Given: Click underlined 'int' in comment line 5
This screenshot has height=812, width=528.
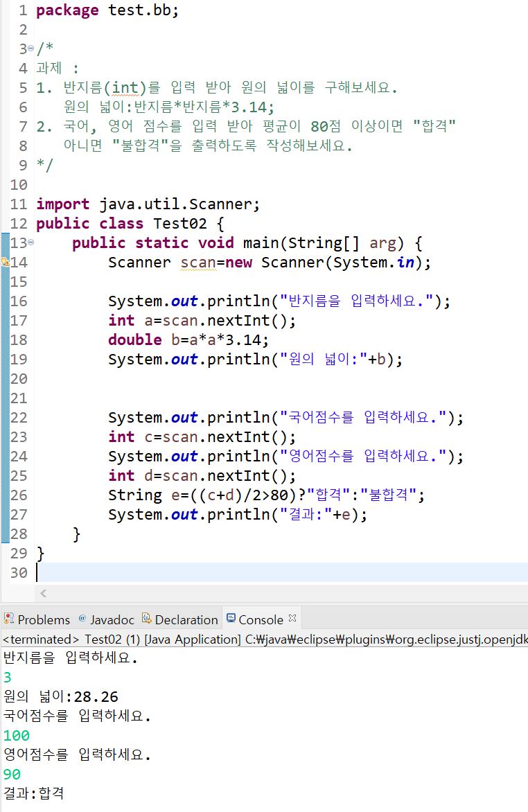Looking at the screenshot, I should 125,87.
